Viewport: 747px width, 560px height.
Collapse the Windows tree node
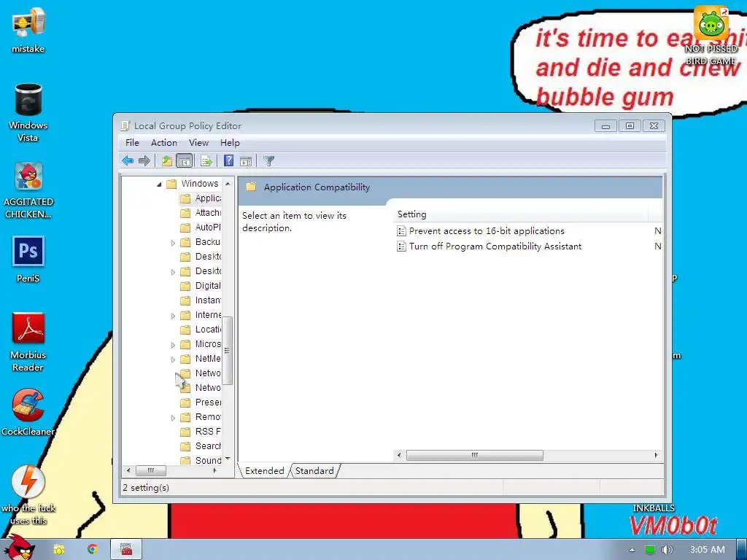coord(159,184)
